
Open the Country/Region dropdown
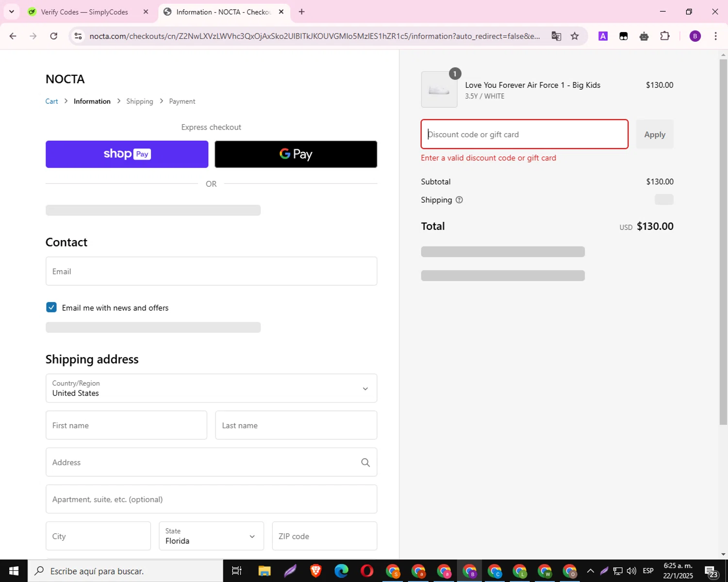211,388
